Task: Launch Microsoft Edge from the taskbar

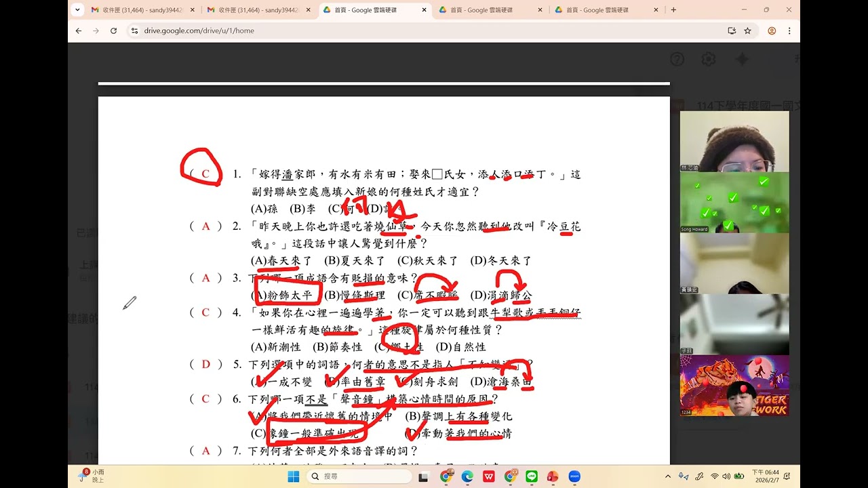Action: [x=467, y=476]
